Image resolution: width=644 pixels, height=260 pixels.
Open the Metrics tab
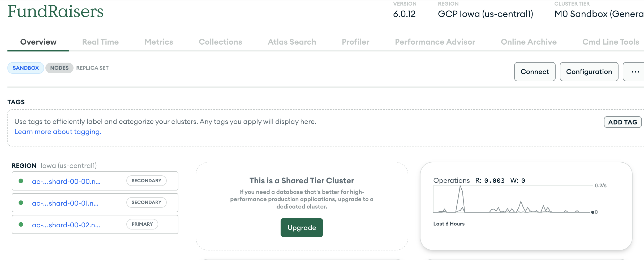(x=159, y=42)
